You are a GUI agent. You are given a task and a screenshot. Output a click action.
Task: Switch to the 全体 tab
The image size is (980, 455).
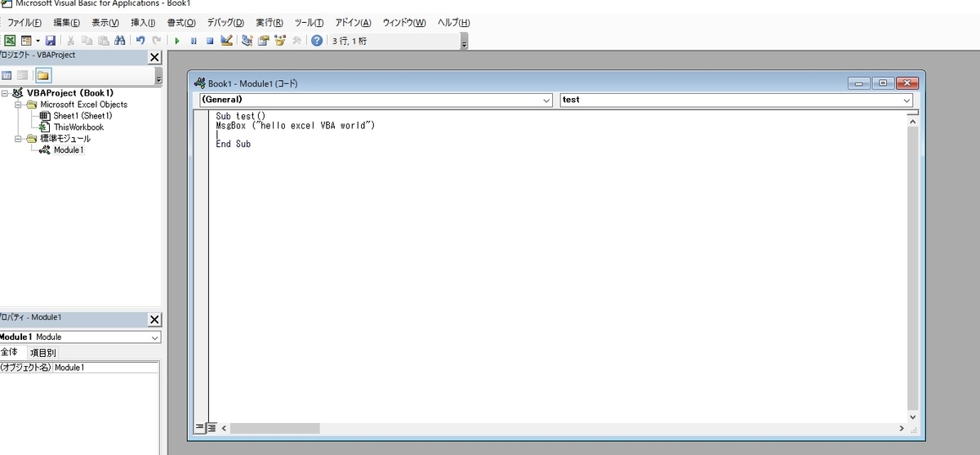click(9, 352)
